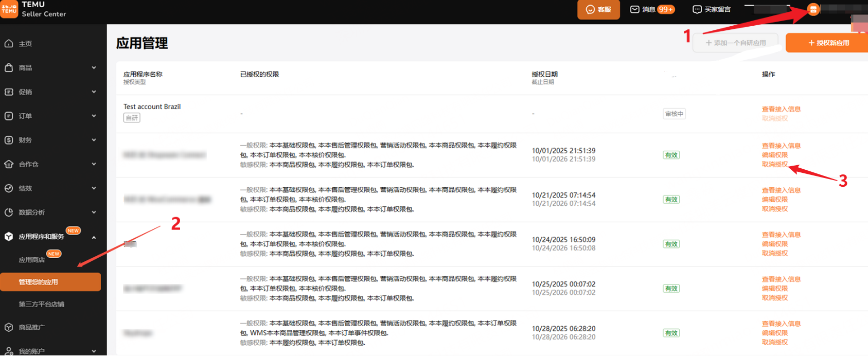Expand the 绩效 menu chevron
The height and width of the screenshot is (356, 868).
pyautogui.click(x=94, y=188)
